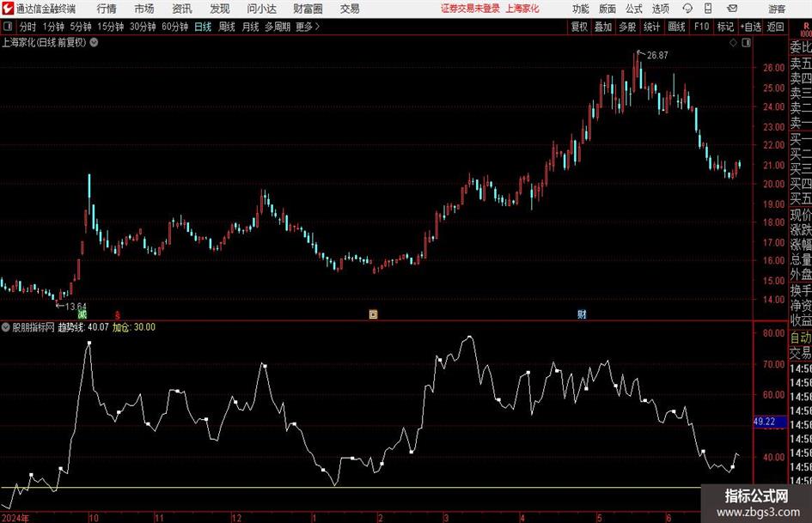
Task: Switch to the 60分钟 period tab
Action: [175, 27]
